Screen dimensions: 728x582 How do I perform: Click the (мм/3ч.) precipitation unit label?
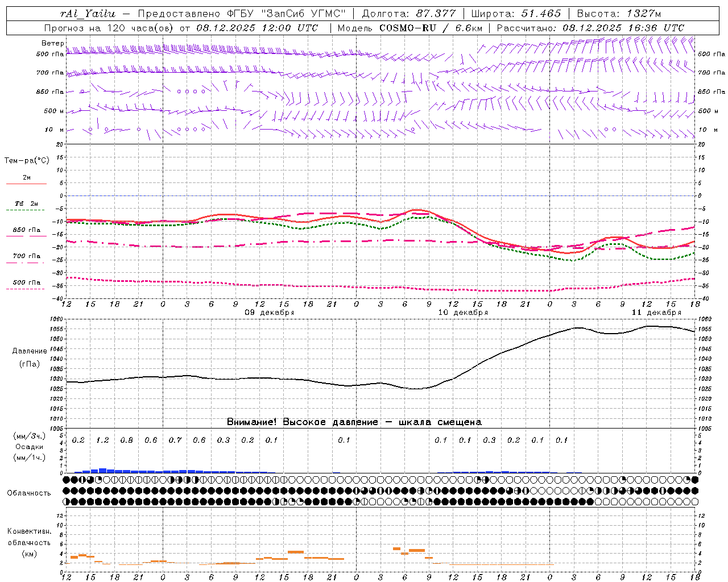click(30, 436)
